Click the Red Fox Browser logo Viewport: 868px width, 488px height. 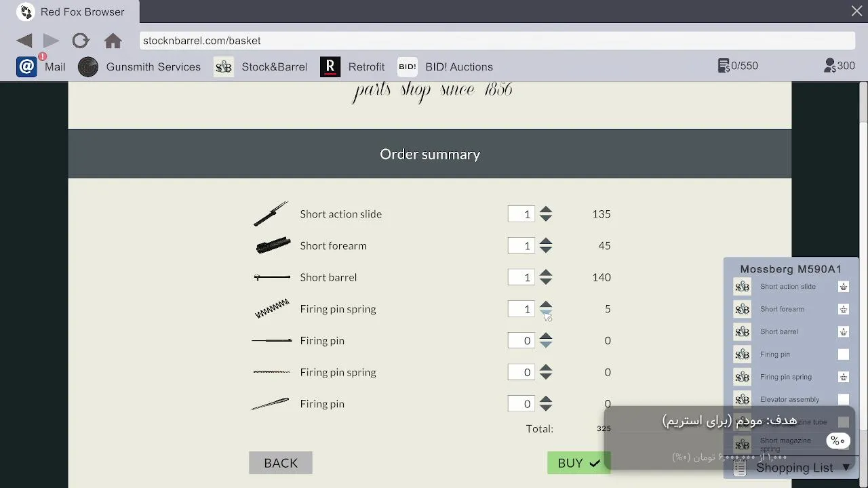[26, 12]
